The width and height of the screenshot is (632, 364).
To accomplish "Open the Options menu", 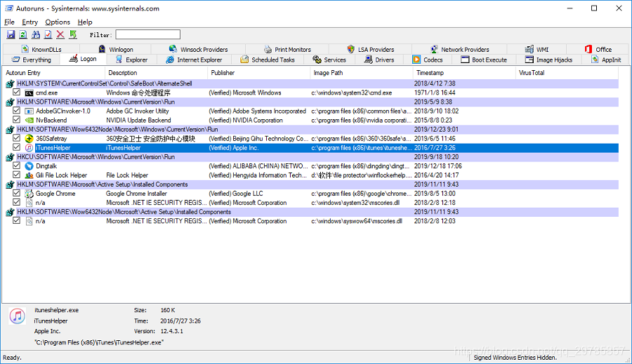I will (58, 22).
